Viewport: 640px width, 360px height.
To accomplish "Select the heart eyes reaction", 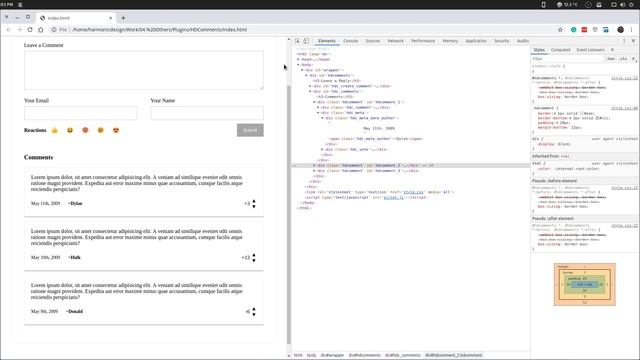I will [116, 130].
